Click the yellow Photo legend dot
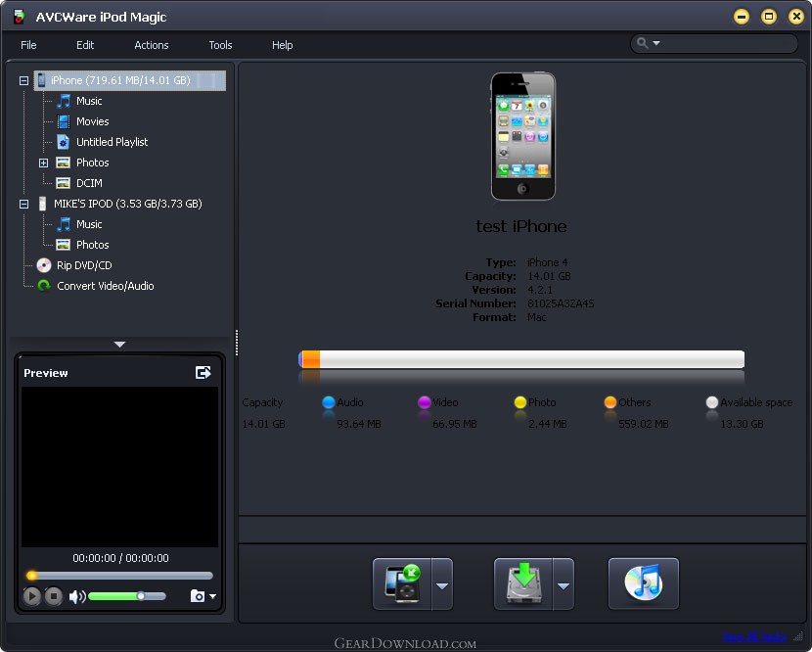 (520, 402)
